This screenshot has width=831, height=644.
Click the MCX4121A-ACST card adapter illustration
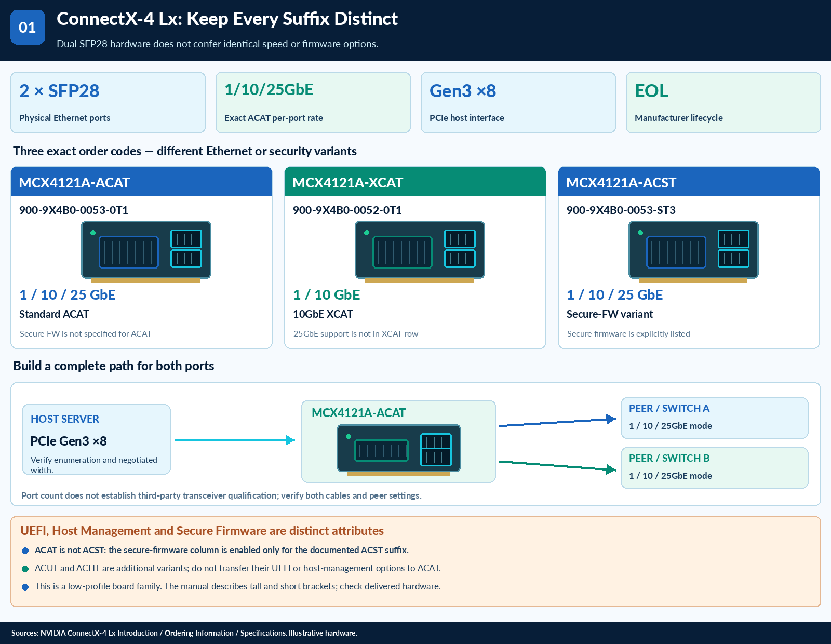(693, 252)
